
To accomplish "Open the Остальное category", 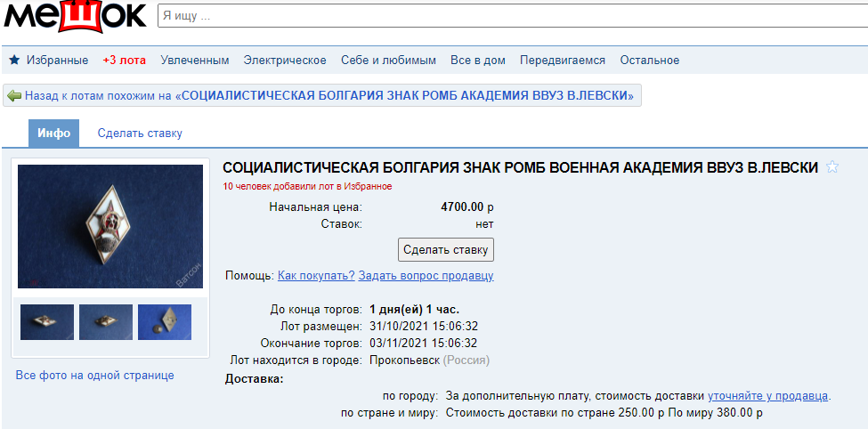I will pyautogui.click(x=649, y=61).
